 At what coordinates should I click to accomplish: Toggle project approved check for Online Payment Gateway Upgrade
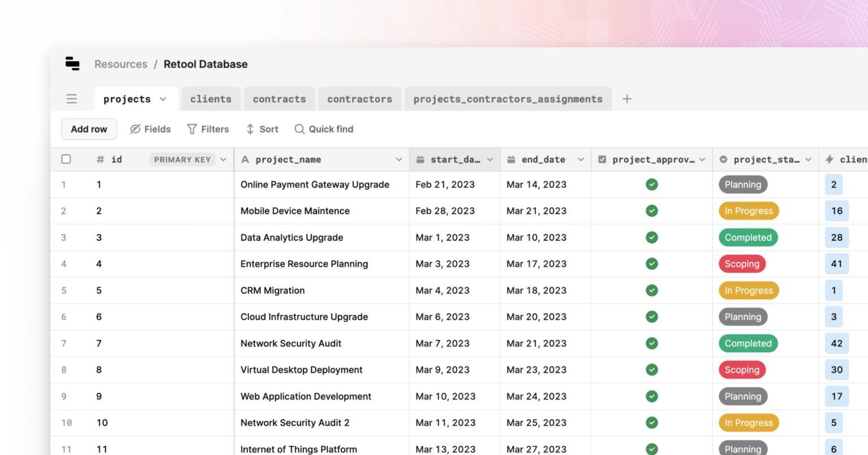[652, 185]
